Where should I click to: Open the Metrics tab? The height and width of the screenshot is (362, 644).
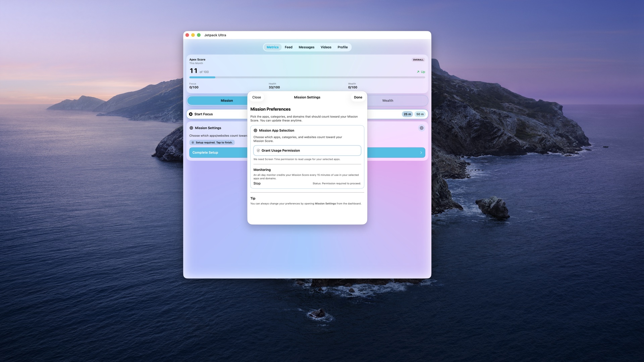coord(272,47)
